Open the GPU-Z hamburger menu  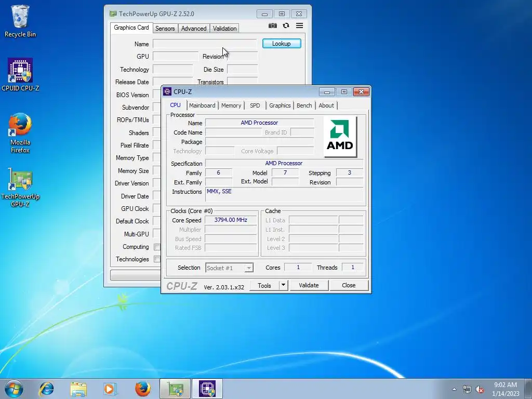(x=299, y=25)
